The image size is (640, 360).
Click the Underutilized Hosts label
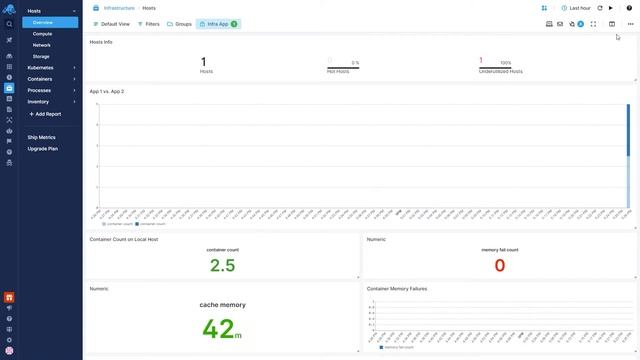point(501,71)
